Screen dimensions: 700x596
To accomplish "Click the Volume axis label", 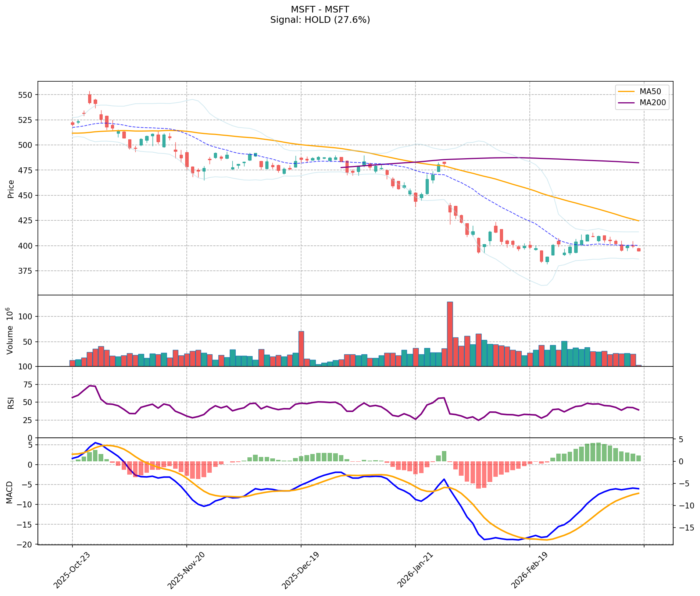I will pyautogui.click(x=11, y=331).
